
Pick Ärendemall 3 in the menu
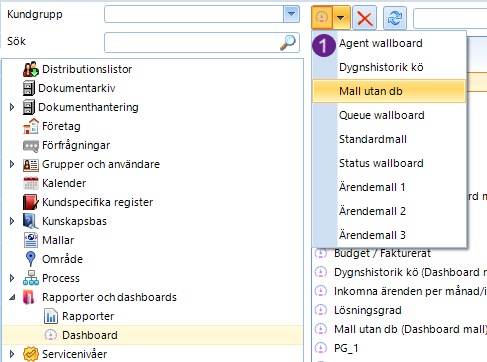372,235
